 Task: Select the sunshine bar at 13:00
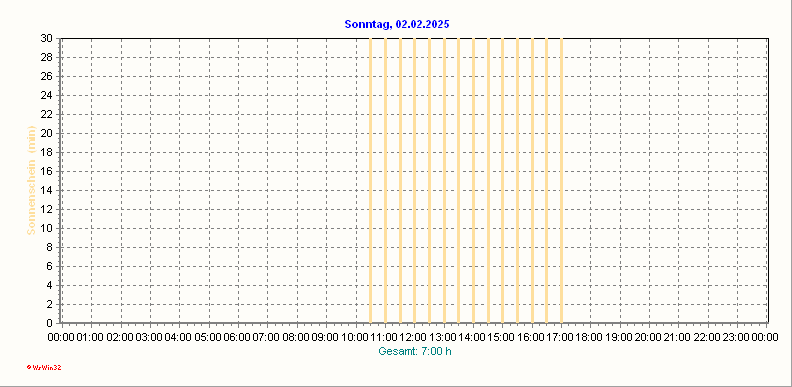[x=444, y=180]
